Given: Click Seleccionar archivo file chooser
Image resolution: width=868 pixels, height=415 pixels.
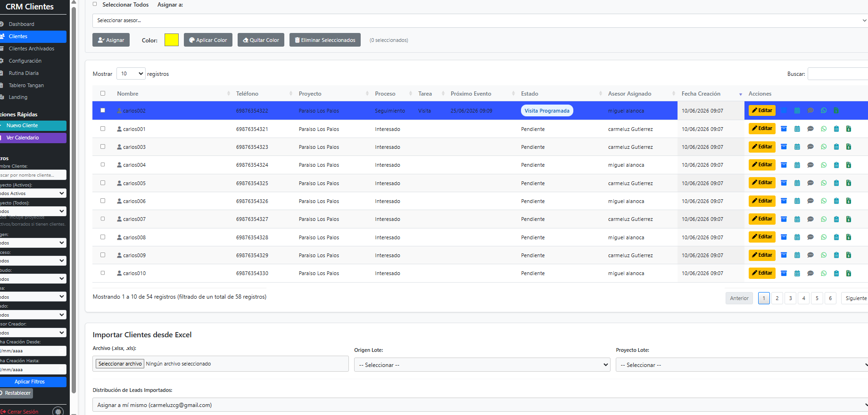Looking at the screenshot, I should point(120,364).
